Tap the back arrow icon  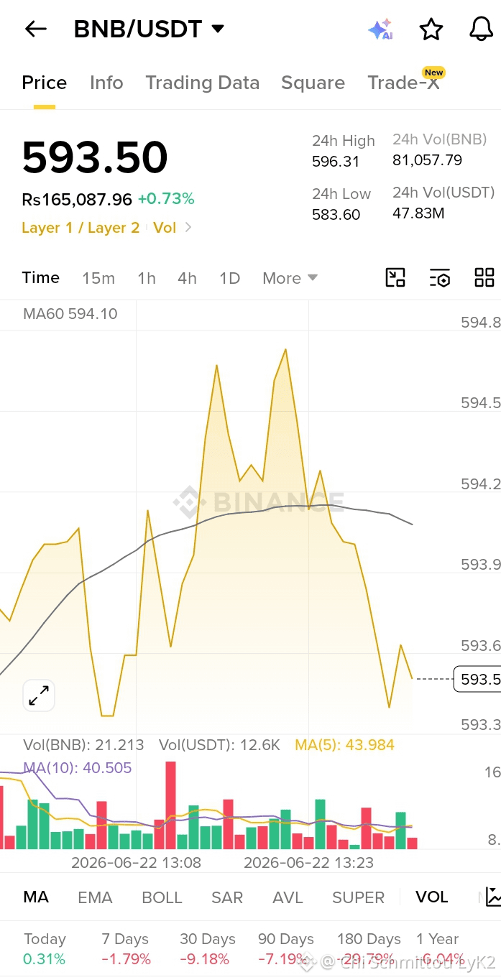click(35, 29)
